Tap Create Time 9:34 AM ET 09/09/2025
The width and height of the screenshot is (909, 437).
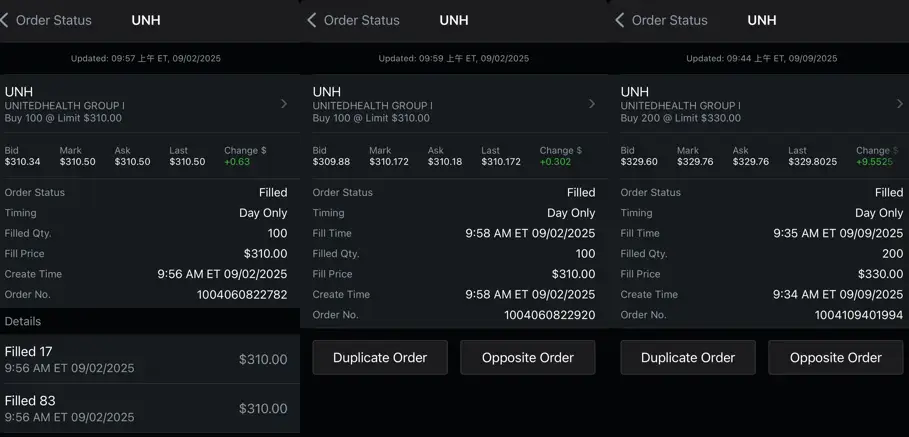tap(838, 294)
